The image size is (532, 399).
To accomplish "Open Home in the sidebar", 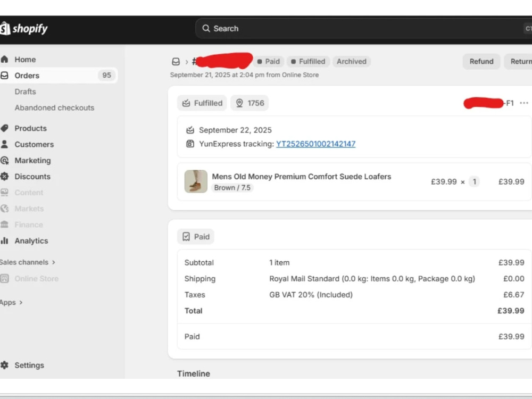I will (25, 60).
